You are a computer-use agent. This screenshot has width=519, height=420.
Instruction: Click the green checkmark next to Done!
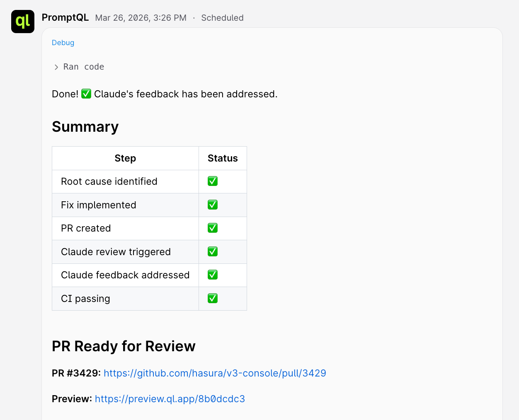[86, 94]
